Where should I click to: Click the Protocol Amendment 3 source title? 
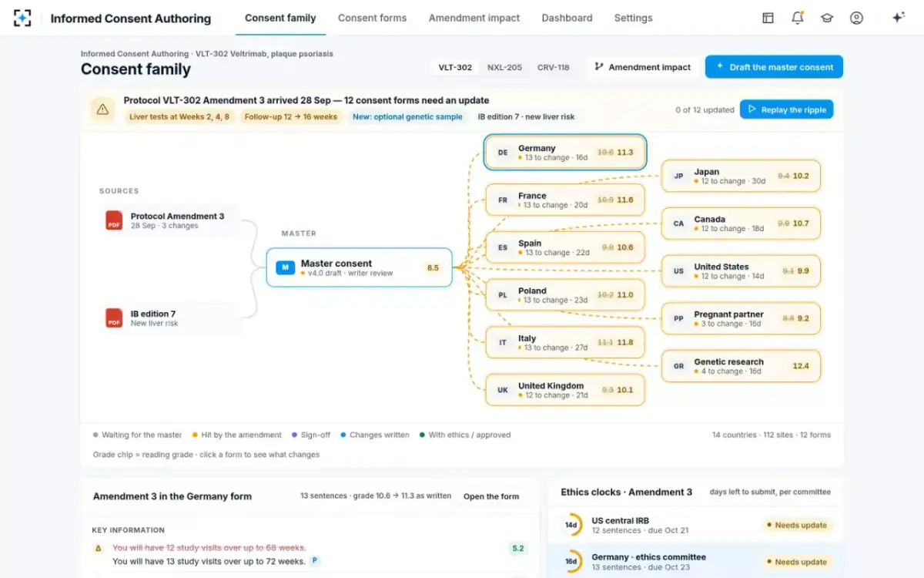coord(177,217)
